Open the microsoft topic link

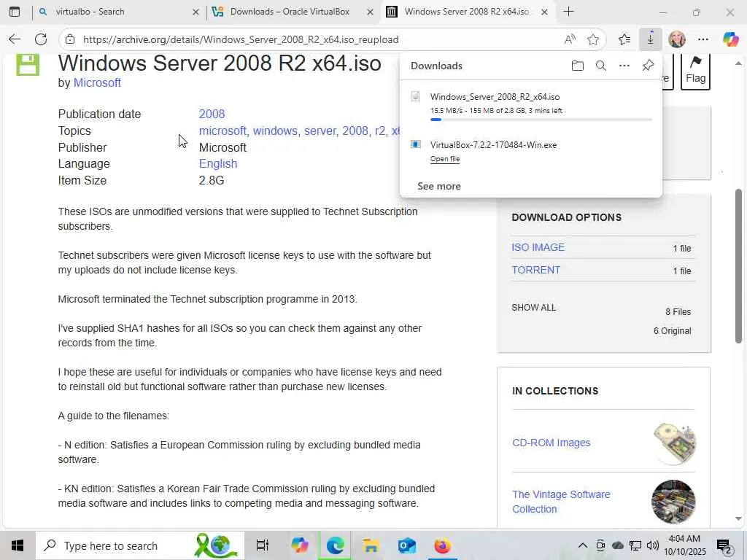tap(223, 131)
